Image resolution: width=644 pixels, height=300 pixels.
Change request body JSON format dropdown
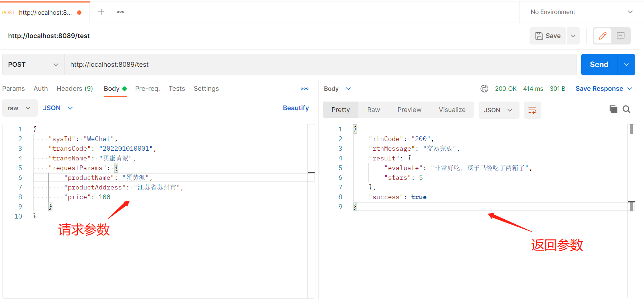58,108
